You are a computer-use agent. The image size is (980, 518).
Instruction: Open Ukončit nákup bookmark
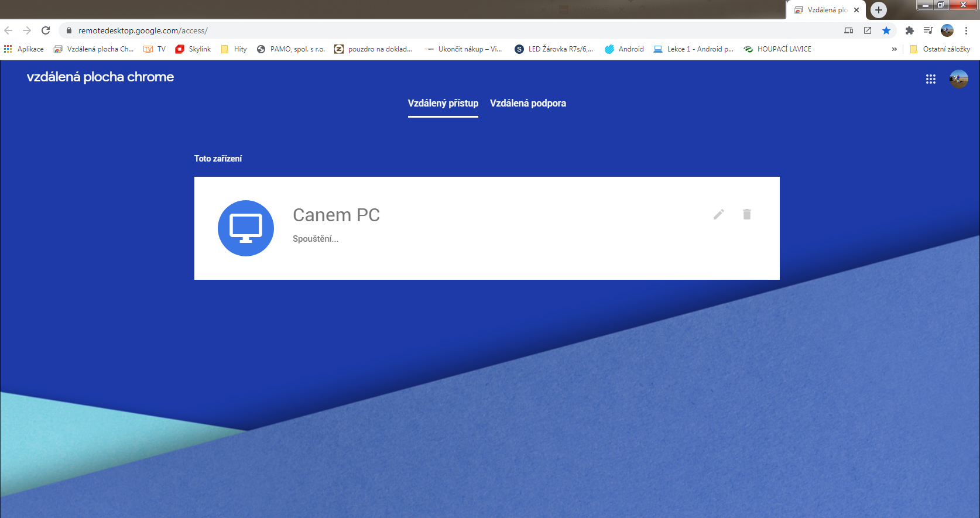463,49
